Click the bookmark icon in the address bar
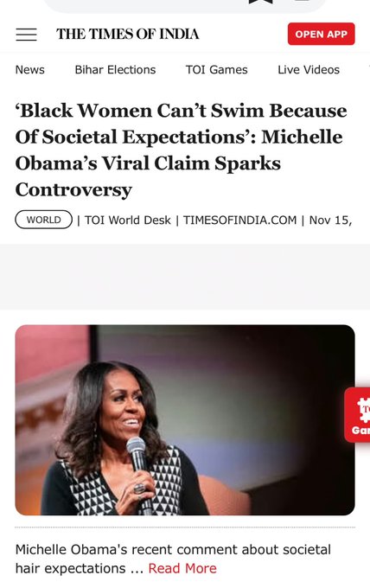 pyautogui.click(x=261, y=2)
